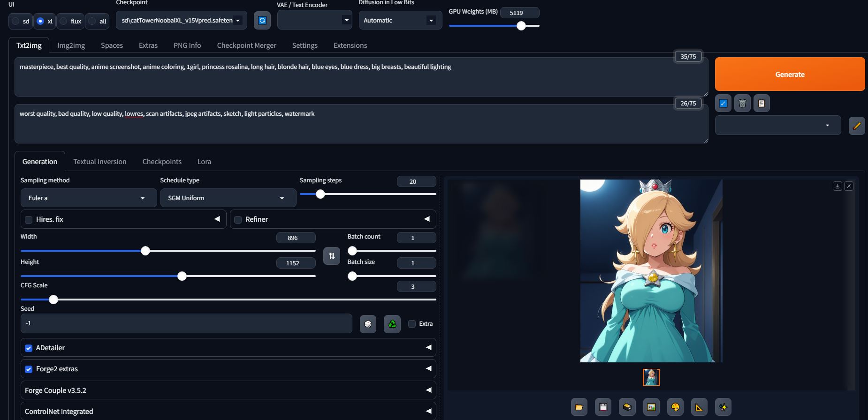Open the Checkpoint dropdown
The image size is (868, 420).
(182, 21)
